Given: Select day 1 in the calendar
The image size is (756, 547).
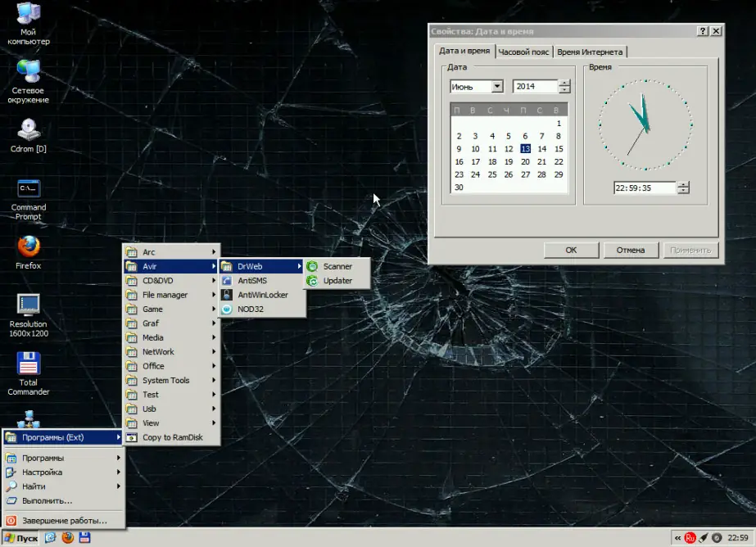Looking at the screenshot, I should pos(559,124).
